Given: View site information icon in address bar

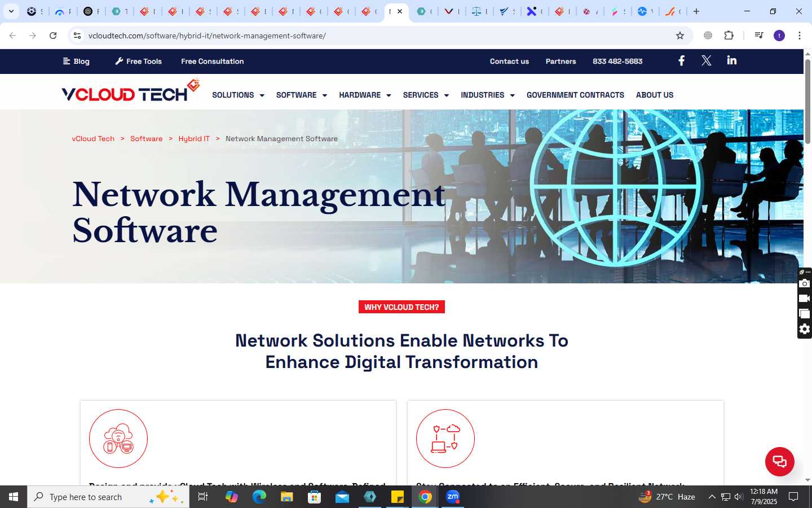Looking at the screenshot, I should 77,36.
